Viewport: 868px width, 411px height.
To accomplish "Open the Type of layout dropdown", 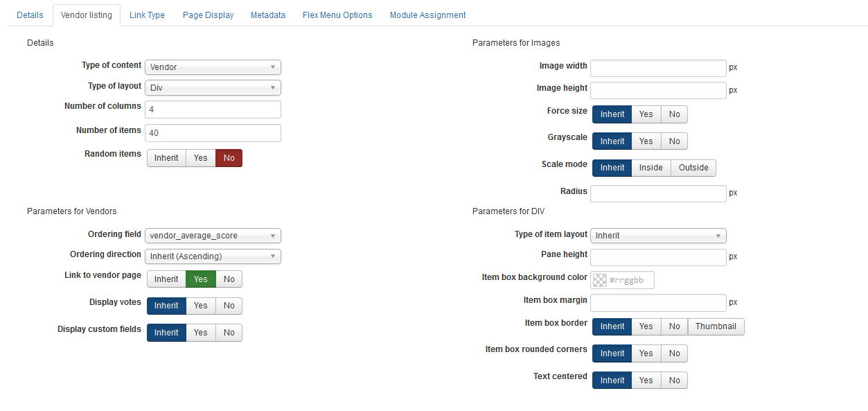I will [x=213, y=88].
